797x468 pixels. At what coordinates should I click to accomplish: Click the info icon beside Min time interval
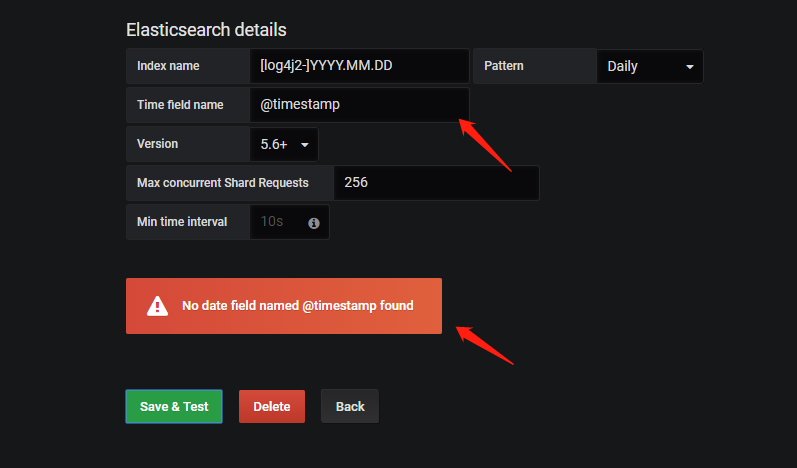click(313, 223)
